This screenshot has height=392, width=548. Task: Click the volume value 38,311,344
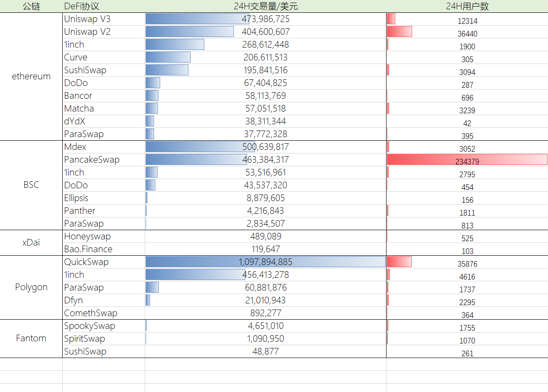point(266,121)
